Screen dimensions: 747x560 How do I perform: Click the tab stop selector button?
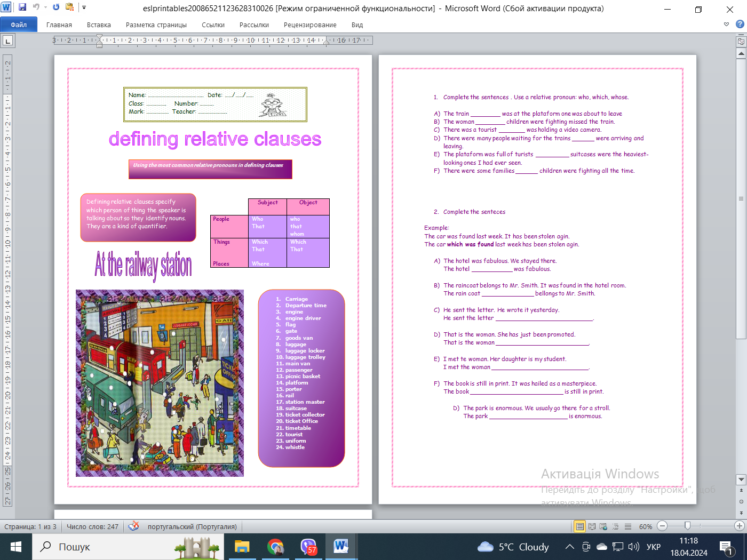click(7, 41)
